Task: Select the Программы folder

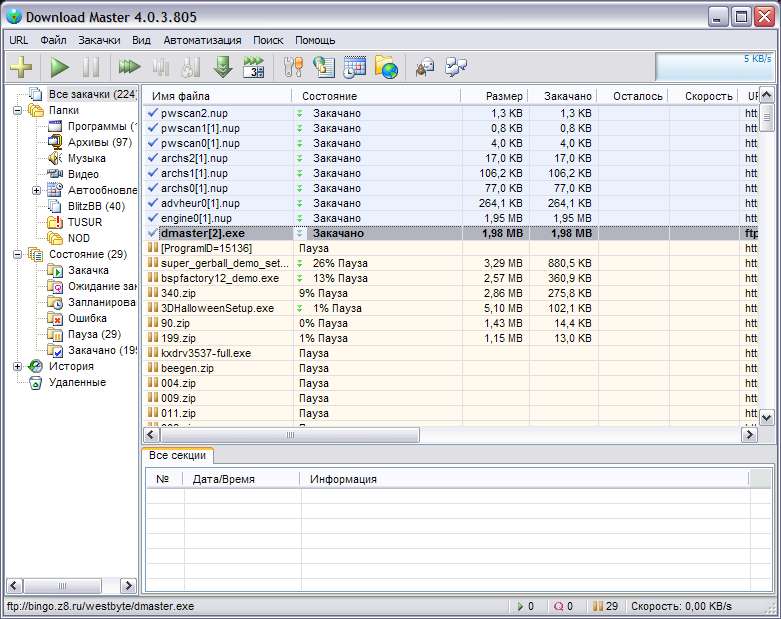Action: click(x=101, y=126)
